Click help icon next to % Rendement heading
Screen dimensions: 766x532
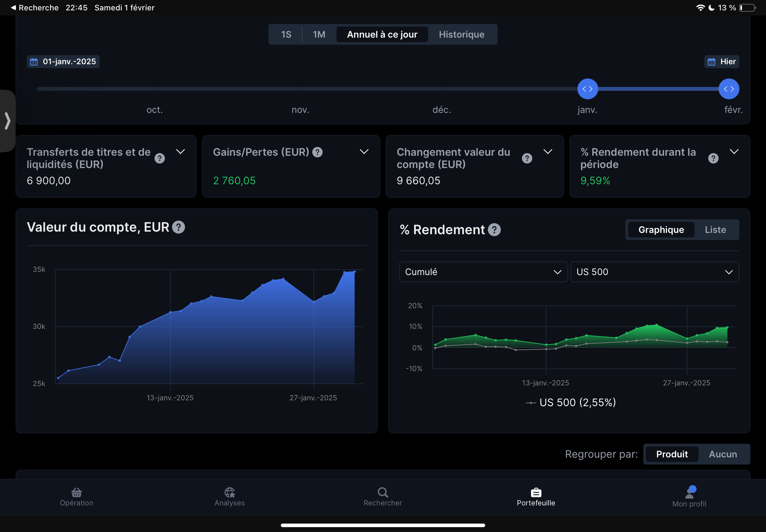point(494,230)
